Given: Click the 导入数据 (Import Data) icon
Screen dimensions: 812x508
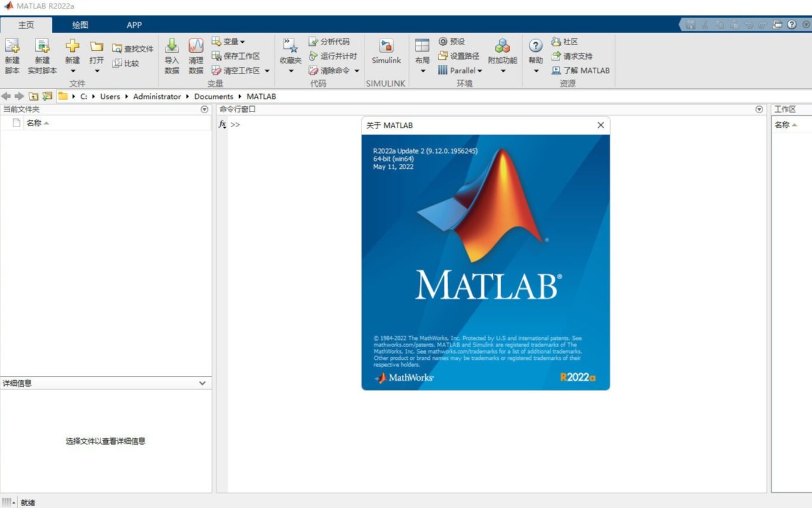Looking at the screenshot, I should [172, 46].
